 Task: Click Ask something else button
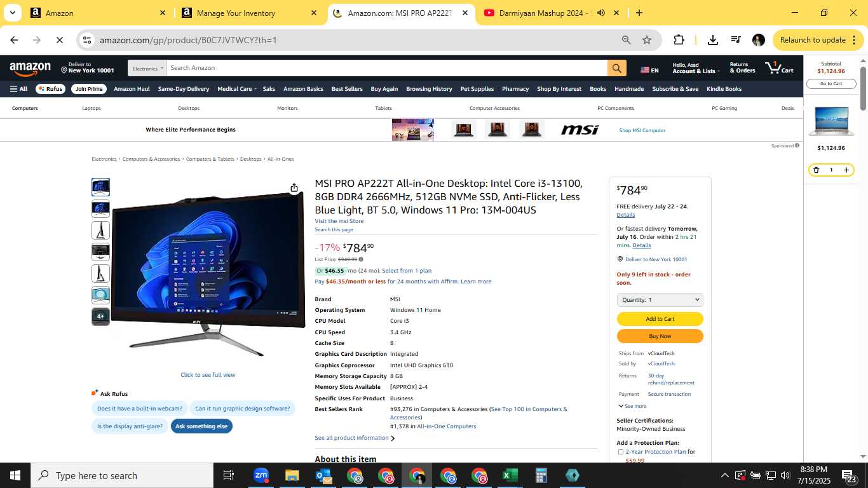[201, 426]
